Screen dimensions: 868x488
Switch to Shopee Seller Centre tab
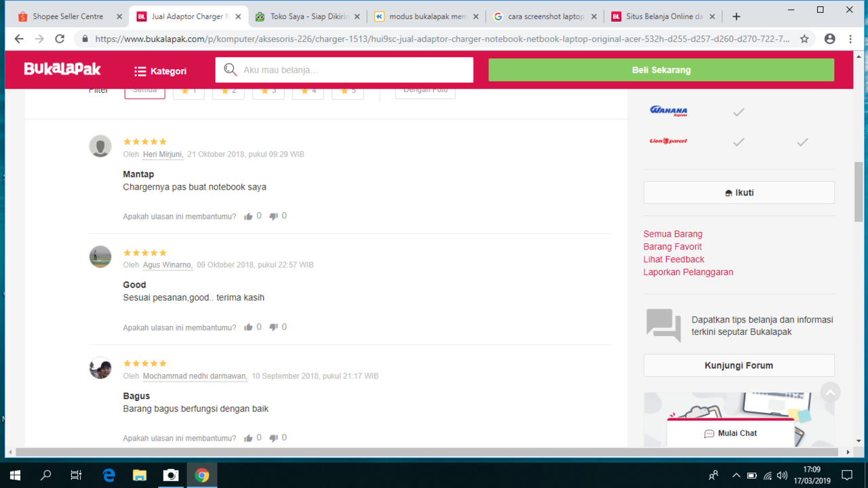click(68, 16)
